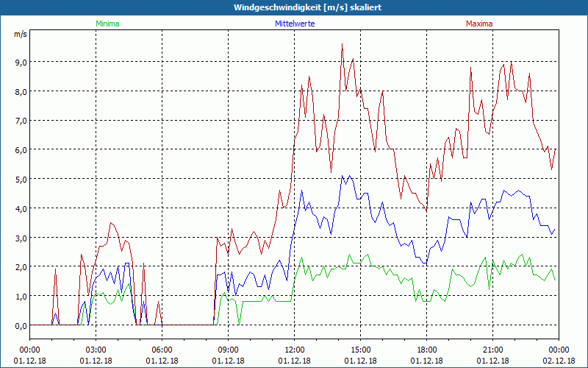The height and width of the screenshot is (368, 588).
Task: Click the '4,0' y-axis tick label
Action: point(21,208)
